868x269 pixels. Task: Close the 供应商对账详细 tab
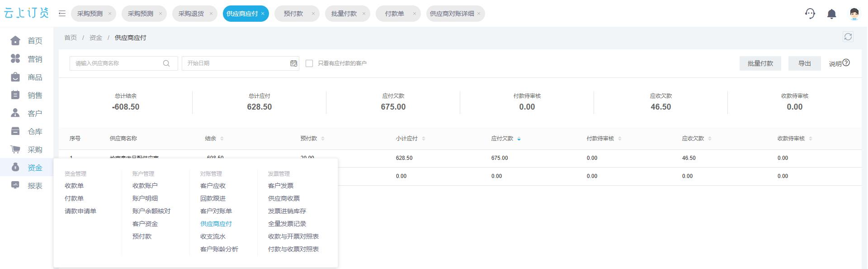point(479,14)
